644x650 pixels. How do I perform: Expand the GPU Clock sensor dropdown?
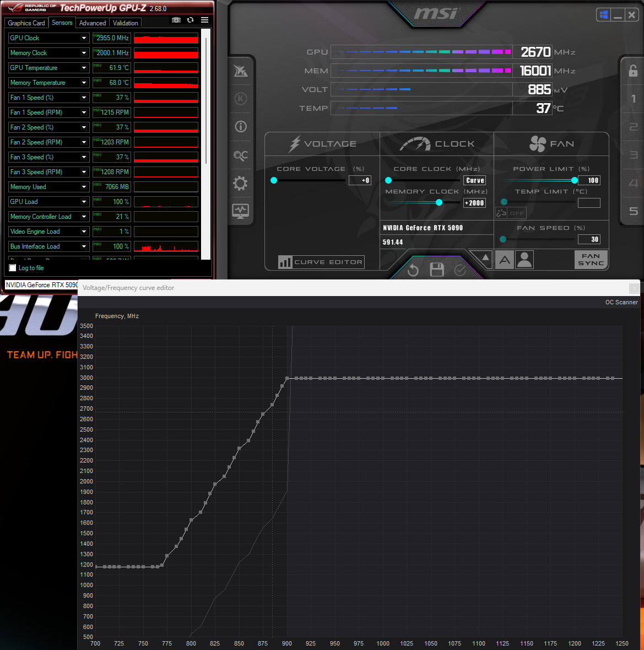(84, 38)
